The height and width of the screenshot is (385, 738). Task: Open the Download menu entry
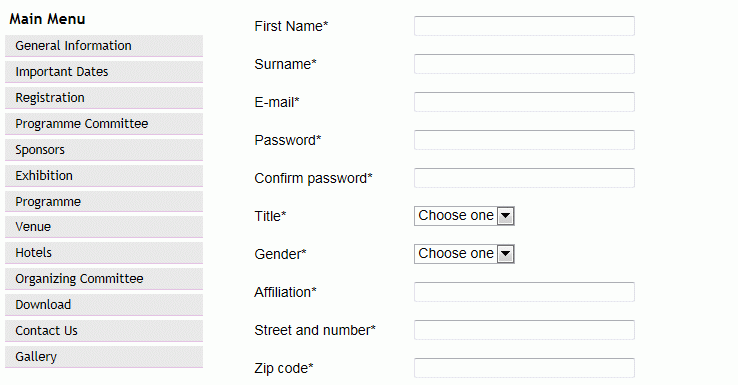tap(104, 305)
